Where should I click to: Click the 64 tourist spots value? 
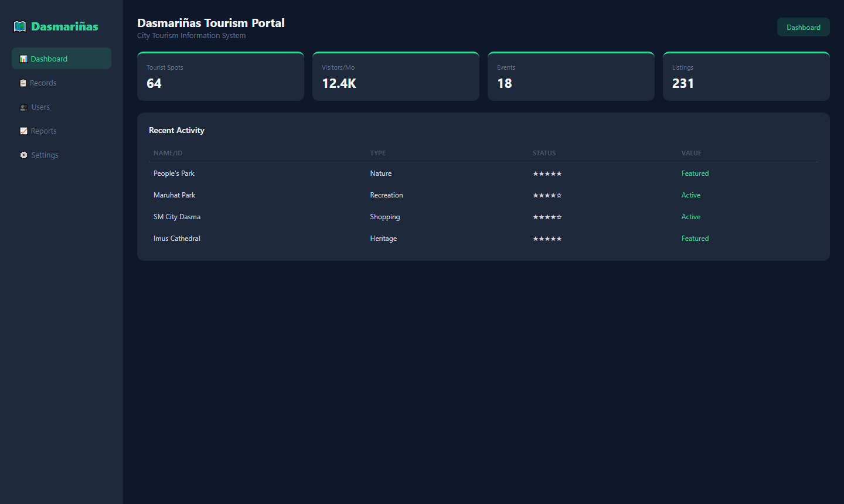[154, 83]
